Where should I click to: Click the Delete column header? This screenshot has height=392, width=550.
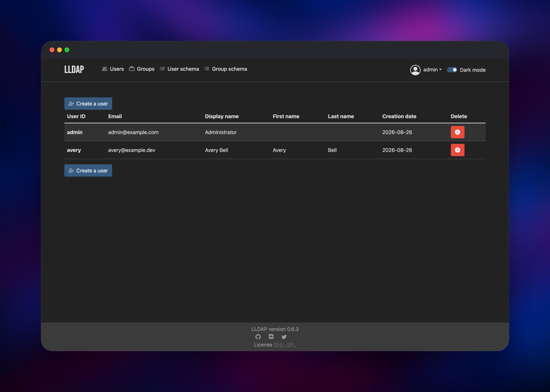[459, 116]
